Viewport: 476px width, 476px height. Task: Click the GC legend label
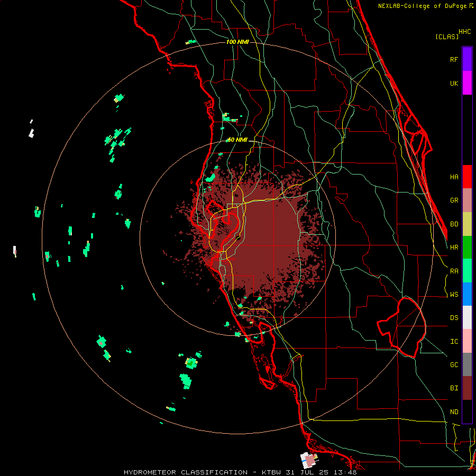click(454, 365)
